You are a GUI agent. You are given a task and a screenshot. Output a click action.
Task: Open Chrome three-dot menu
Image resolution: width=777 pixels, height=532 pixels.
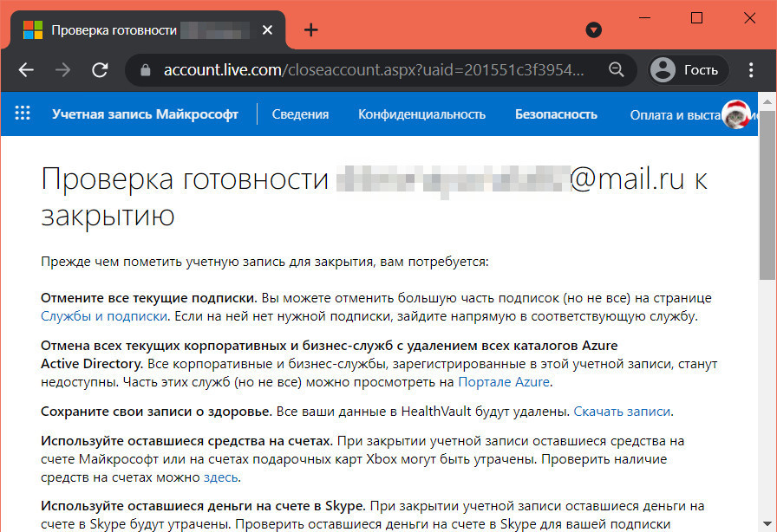[x=750, y=70]
